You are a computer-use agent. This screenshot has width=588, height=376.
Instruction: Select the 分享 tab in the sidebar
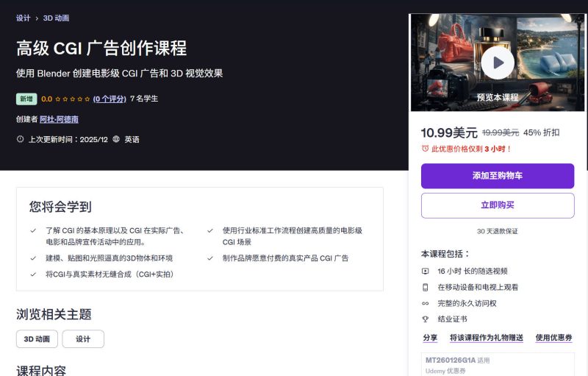430,338
